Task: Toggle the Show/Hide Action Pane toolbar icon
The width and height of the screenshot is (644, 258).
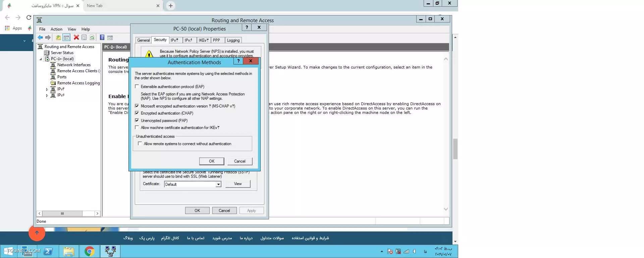Action: pos(110,38)
